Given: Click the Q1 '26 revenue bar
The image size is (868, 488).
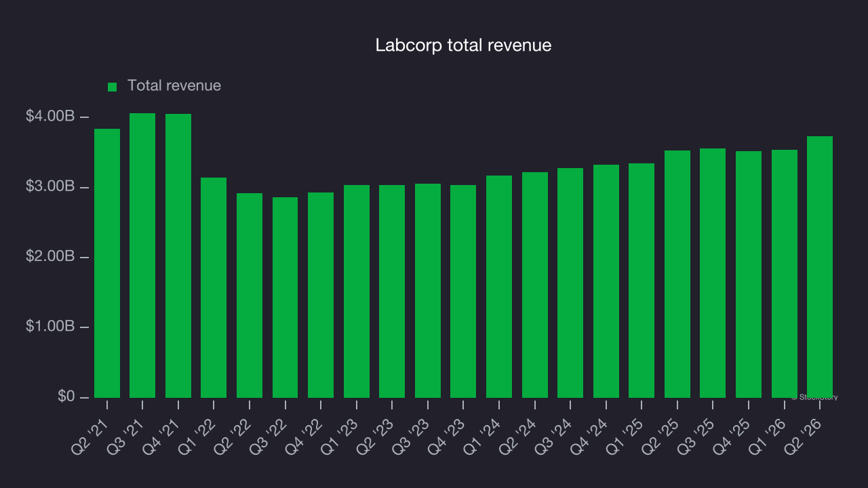Looking at the screenshot, I should (785, 274).
